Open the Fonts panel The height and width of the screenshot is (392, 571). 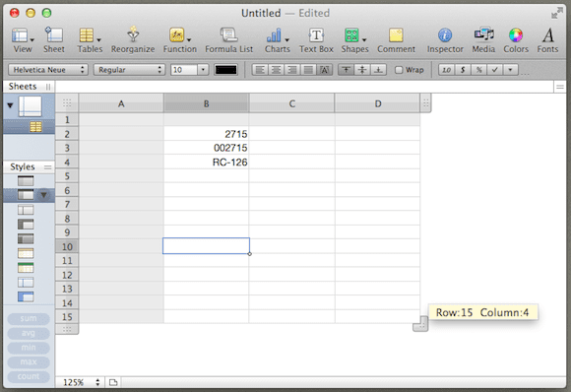pyautogui.click(x=547, y=35)
